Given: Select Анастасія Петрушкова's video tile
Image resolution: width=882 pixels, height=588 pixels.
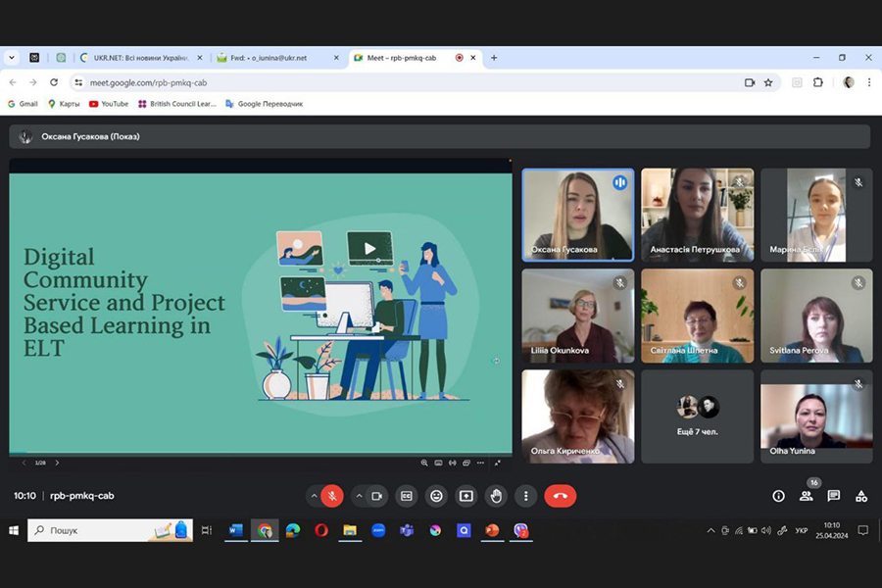Looking at the screenshot, I should (x=697, y=215).
